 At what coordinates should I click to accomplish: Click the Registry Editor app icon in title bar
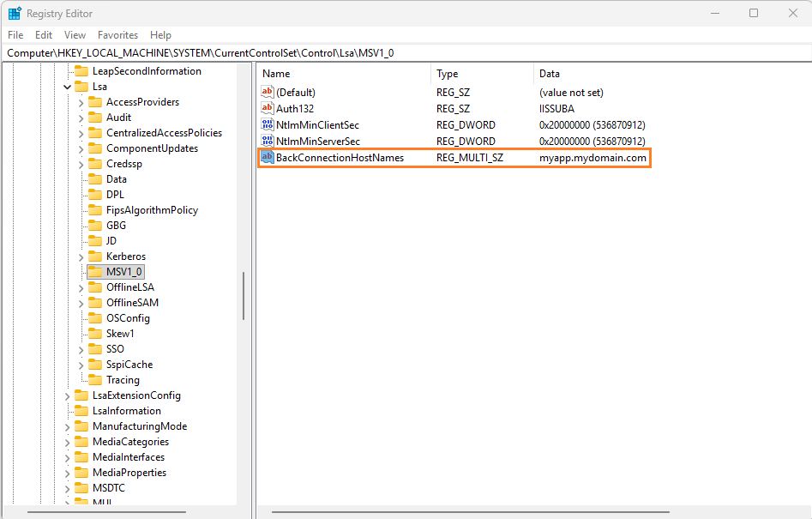pyautogui.click(x=15, y=14)
